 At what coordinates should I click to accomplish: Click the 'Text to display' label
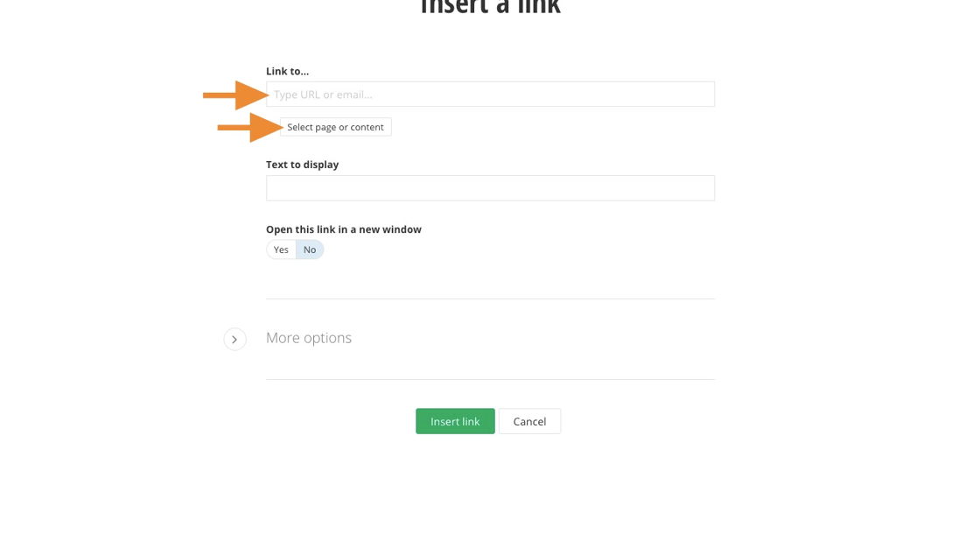[302, 165]
